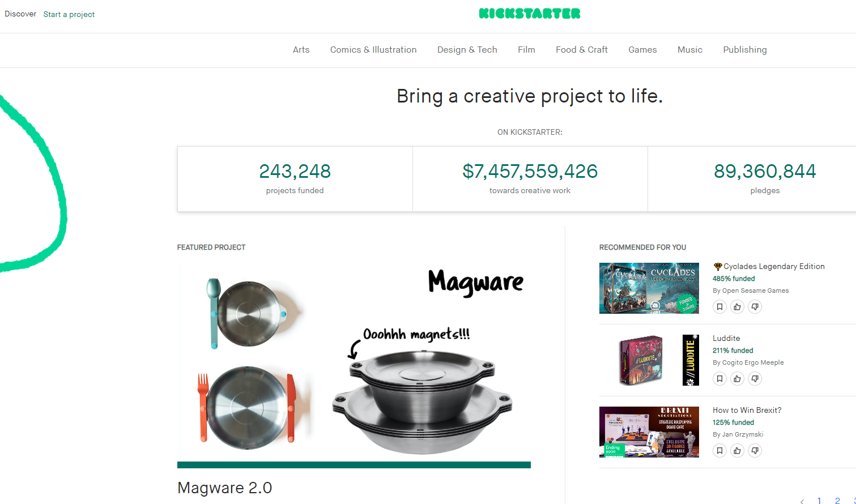This screenshot has height=504, width=856.
Task: Bookmark the How to Win Brexit project
Action: (x=719, y=451)
